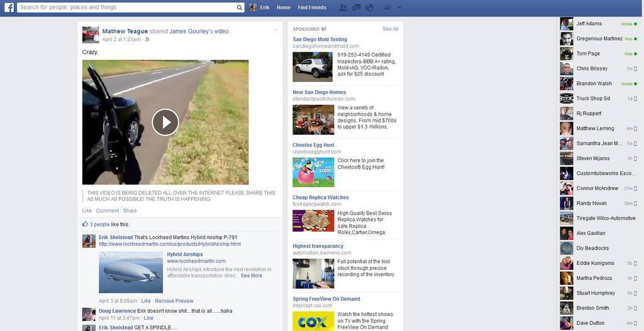Open Cheetos Egg Hunt ad title
The height and width of the screenshot is (331, 644).
click(x=313, y=145)
